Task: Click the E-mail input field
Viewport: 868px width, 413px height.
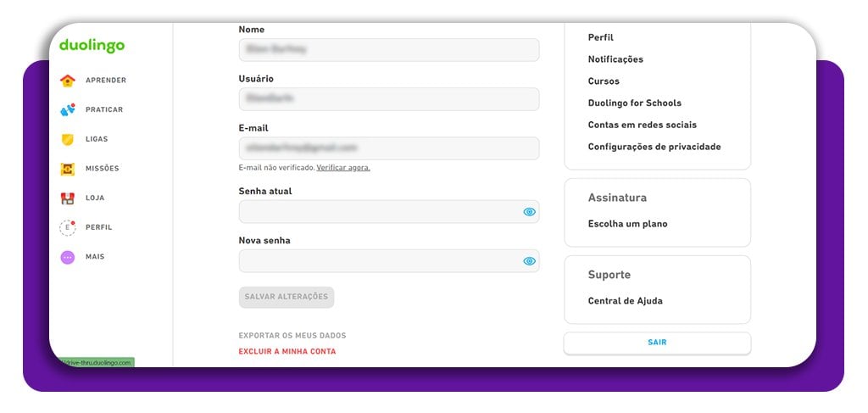Action: tap(388, 148)
